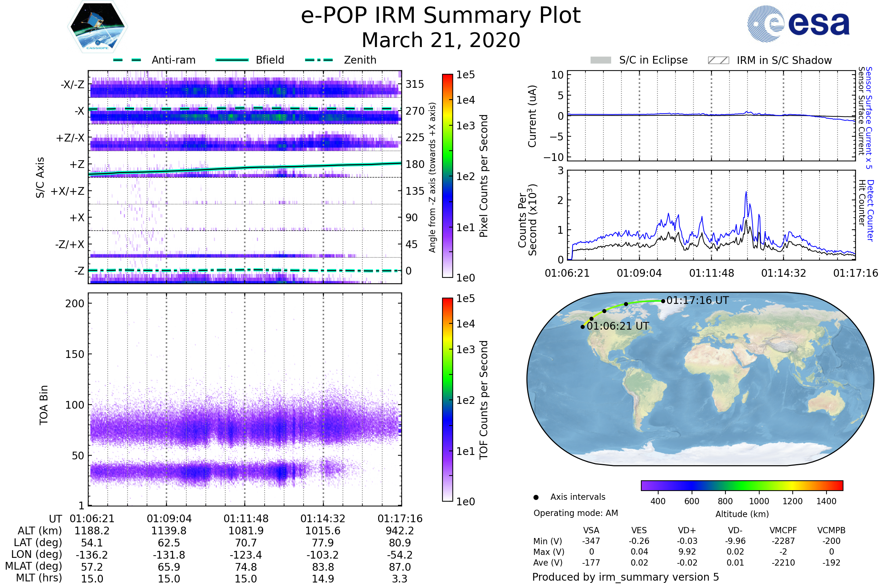Click the S/C in Eclipse gray swatch
This screenshot has width=882, height=588.
coord(601,60)
